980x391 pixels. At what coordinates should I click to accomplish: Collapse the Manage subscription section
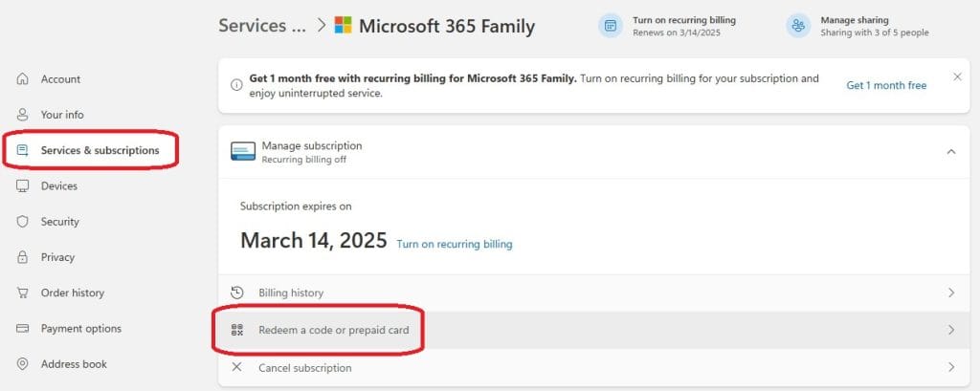point(951,152)
